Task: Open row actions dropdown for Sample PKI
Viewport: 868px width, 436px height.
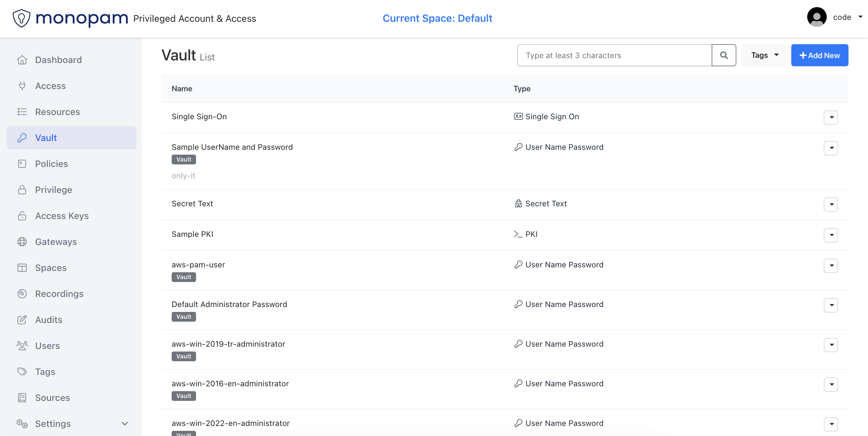Action: point(831,235)
